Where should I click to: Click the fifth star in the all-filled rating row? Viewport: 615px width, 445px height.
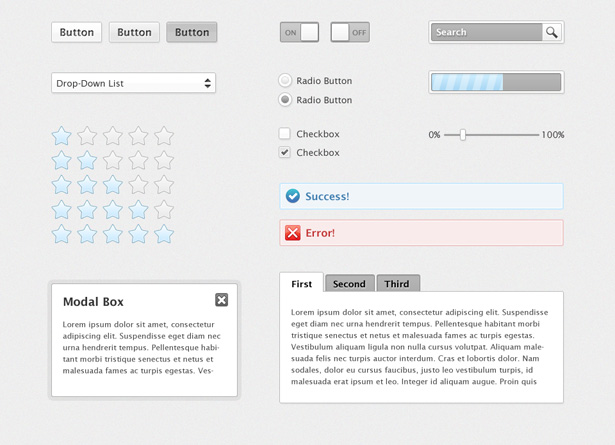(164, 234)
